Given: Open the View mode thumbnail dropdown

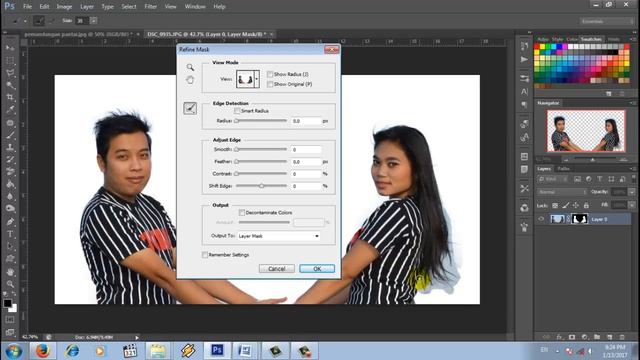Looking at the screenshot, I should 257,79.
